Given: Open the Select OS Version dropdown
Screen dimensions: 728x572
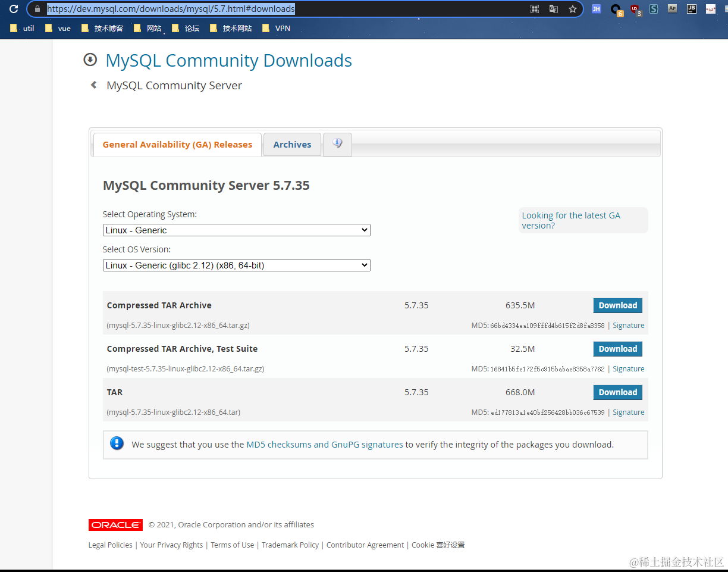Looking at the screenshot, I should [x=237, y=265].
